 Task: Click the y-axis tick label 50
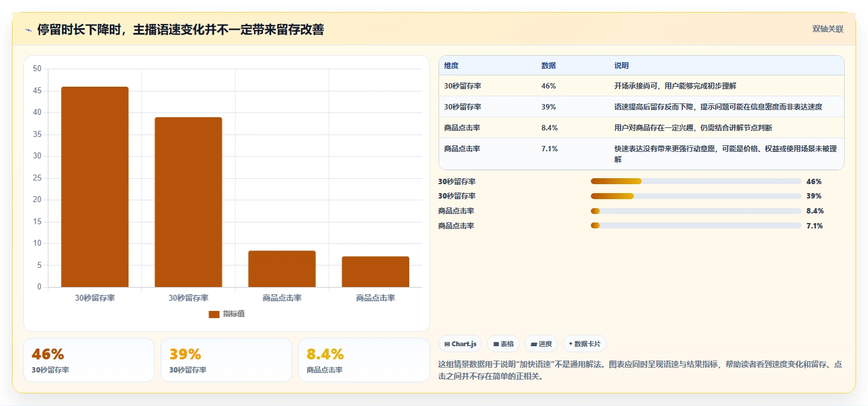[37, 69]
